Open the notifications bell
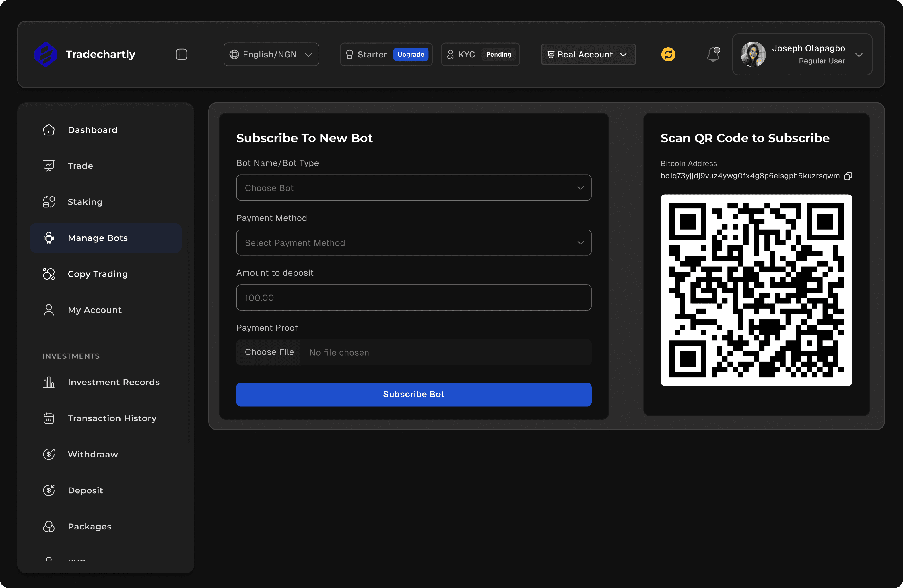The height and width of the screenshot is (588, 903). coord(713,54)
